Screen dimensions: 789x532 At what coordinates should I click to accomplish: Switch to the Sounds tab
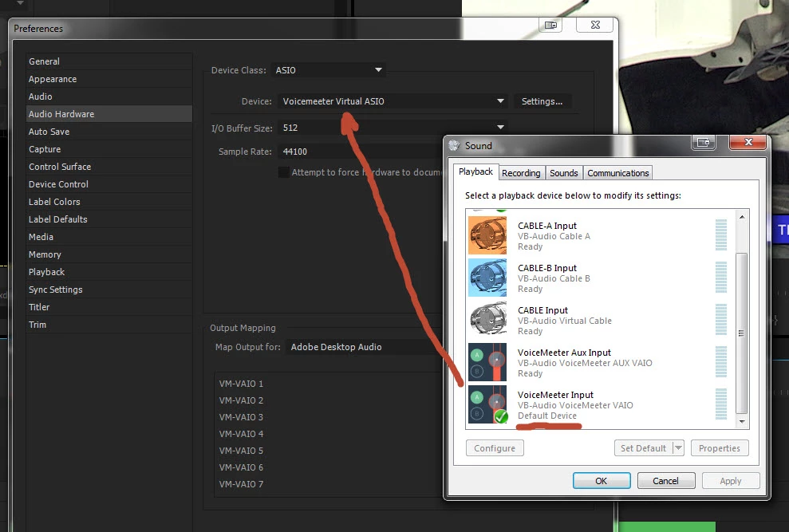click(563, 173)
